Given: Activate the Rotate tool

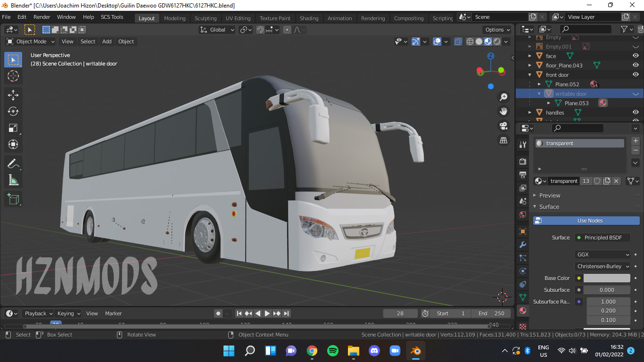Looking at the screenshot, I should [x=13, y=111].
